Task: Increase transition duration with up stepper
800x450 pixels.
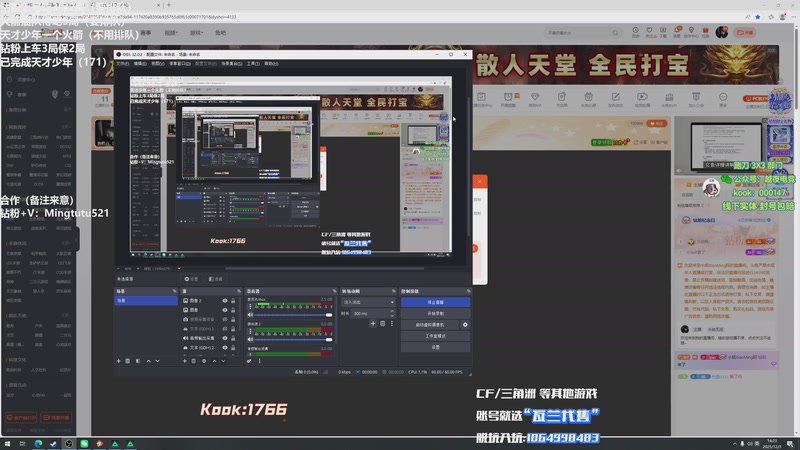Action: (x=392, y=311)
